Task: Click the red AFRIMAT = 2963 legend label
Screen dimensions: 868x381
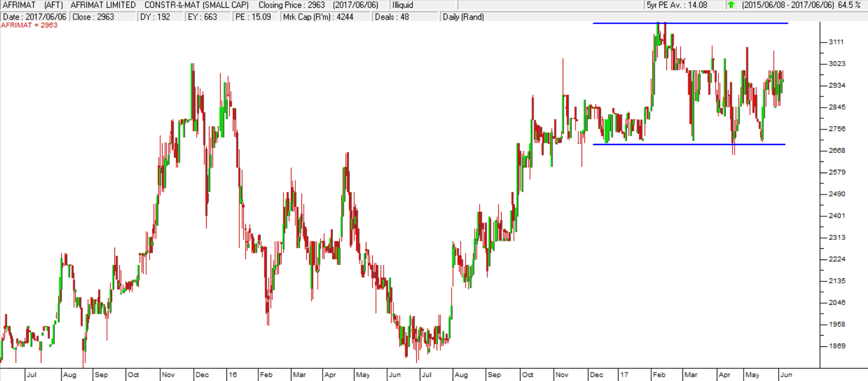Action: (30, 25)
